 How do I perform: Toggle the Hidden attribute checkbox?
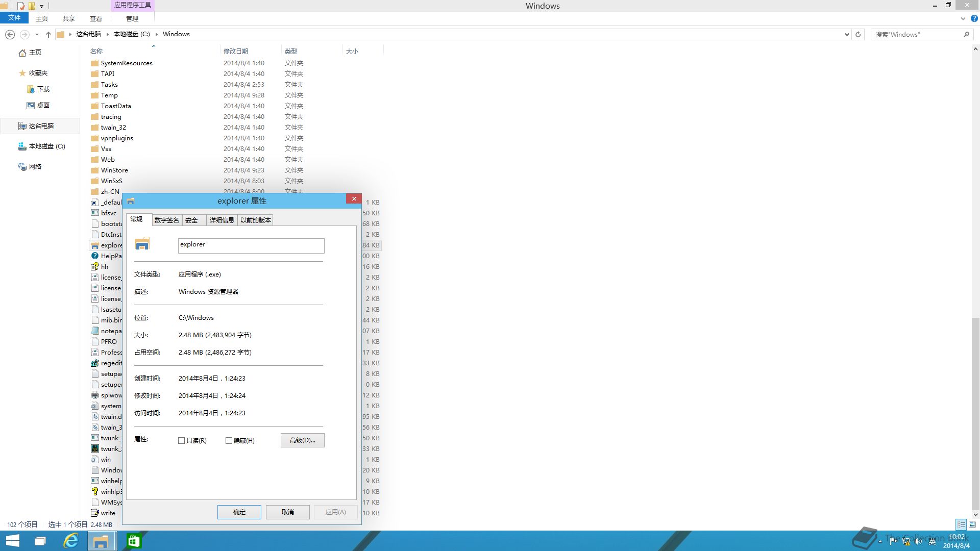pos(229,441)
